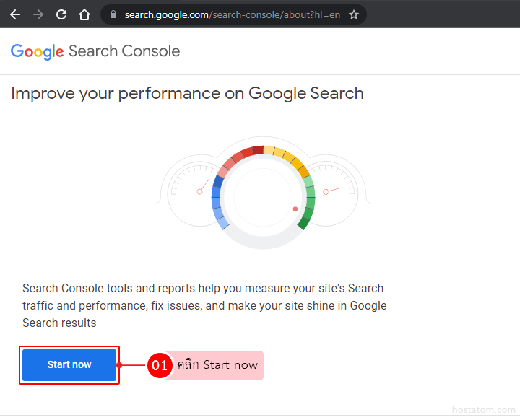The height and width of the screenshot is (420, 520).
Task: Click the red dot inside central gauge
Action: [295, 209]
